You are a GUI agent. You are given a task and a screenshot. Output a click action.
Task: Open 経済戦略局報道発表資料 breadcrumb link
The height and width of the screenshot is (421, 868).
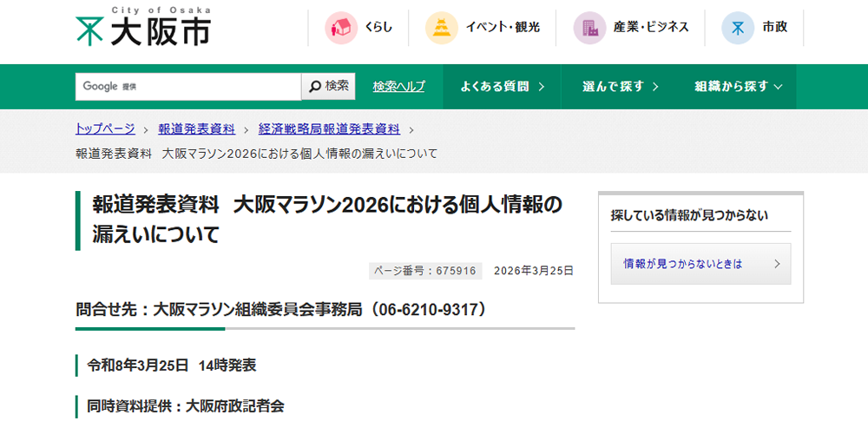[329, 128]
